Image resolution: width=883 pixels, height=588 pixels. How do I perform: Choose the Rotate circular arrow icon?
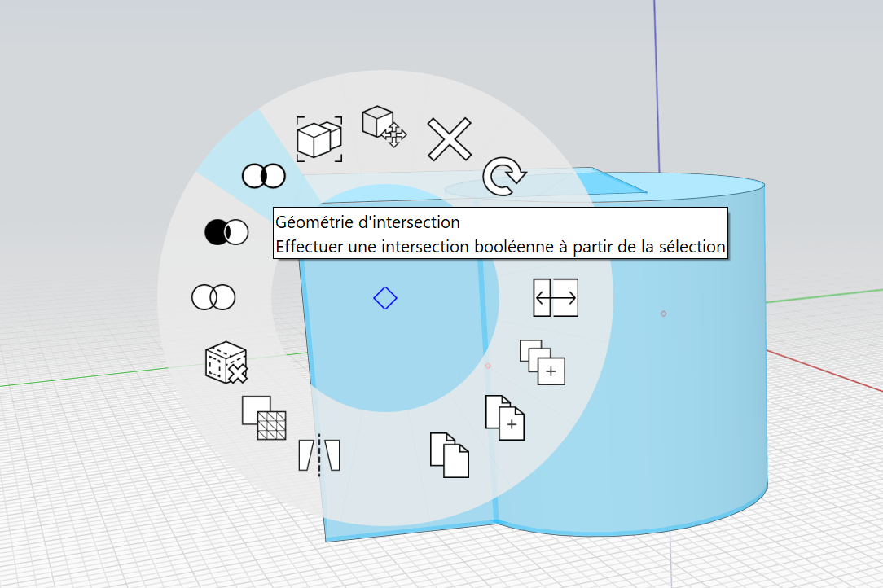[x=504, y=178]
